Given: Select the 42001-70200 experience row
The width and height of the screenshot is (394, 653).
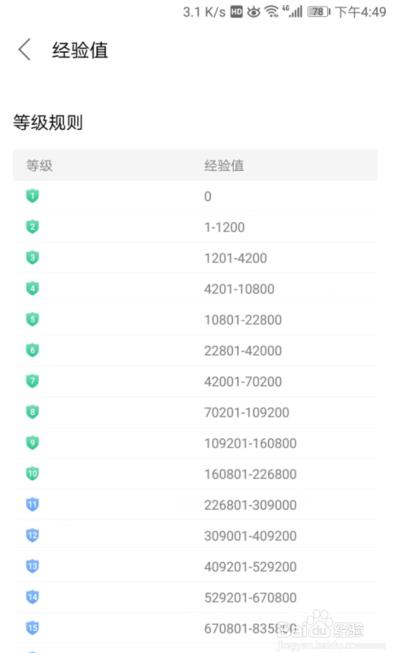Looking at the screenshot, I should click(x=197, y=381).
